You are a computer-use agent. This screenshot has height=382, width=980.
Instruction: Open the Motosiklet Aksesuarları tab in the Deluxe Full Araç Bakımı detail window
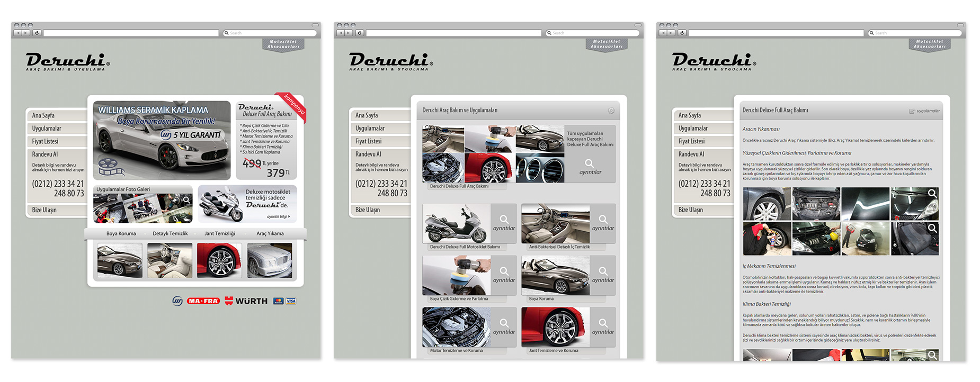(x=930, y=44)
